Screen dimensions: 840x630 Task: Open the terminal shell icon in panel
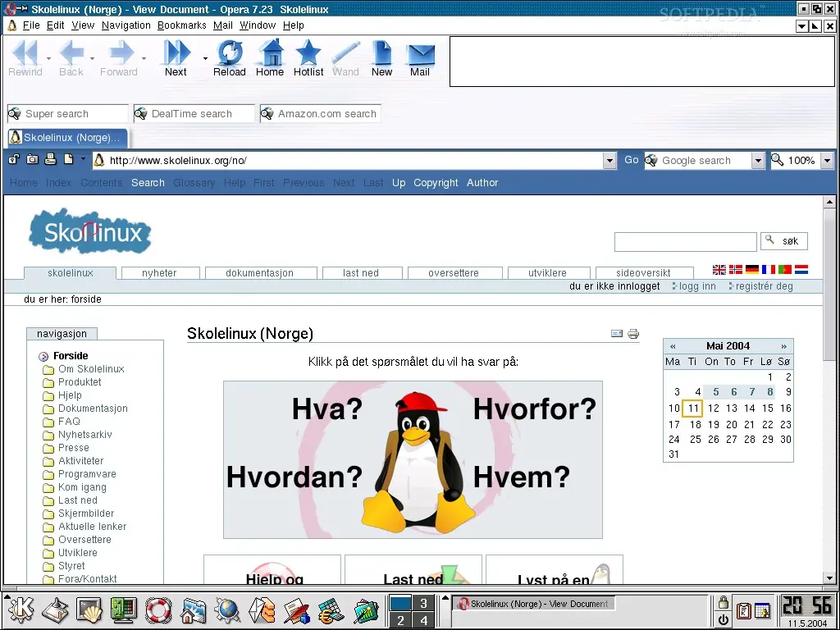click(89, 609)
